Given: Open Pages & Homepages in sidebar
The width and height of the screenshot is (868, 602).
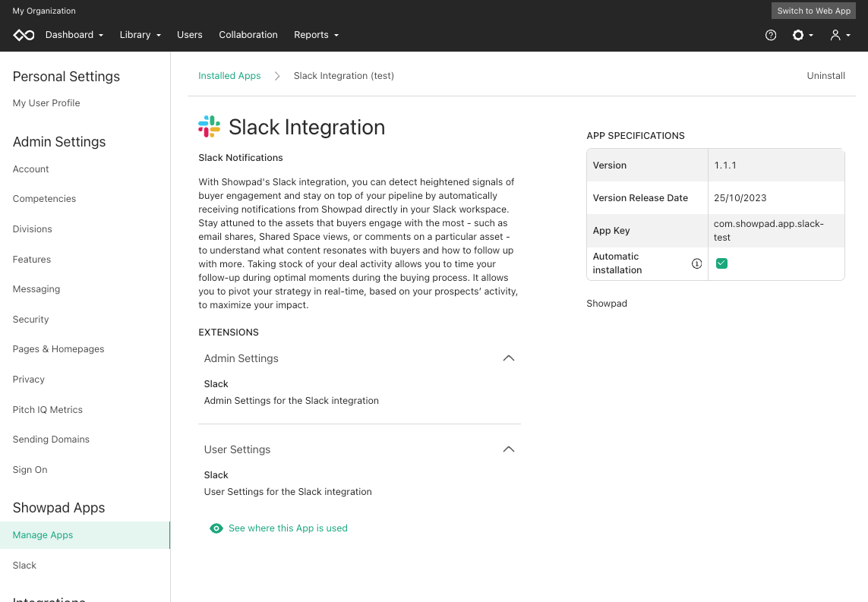Looking at the screenshot, I should point(58,349).
